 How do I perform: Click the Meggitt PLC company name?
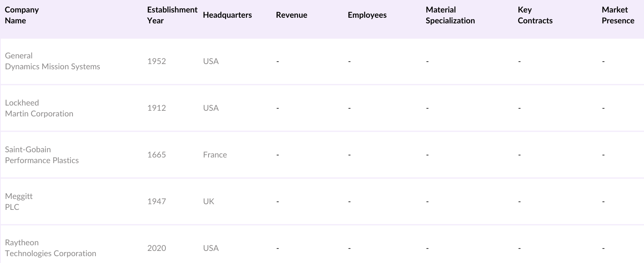[x=19, y=202]
